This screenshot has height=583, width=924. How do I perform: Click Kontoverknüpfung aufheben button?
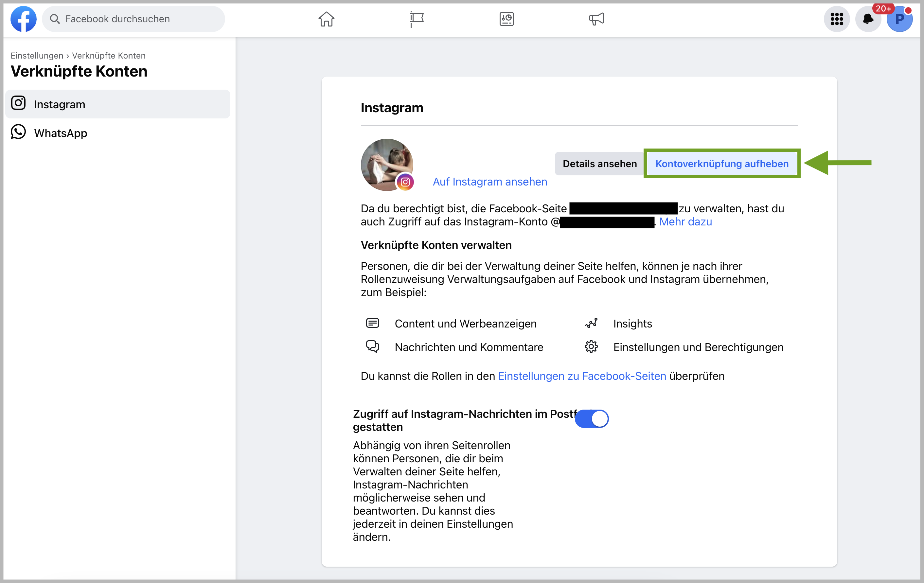(722, 164)
